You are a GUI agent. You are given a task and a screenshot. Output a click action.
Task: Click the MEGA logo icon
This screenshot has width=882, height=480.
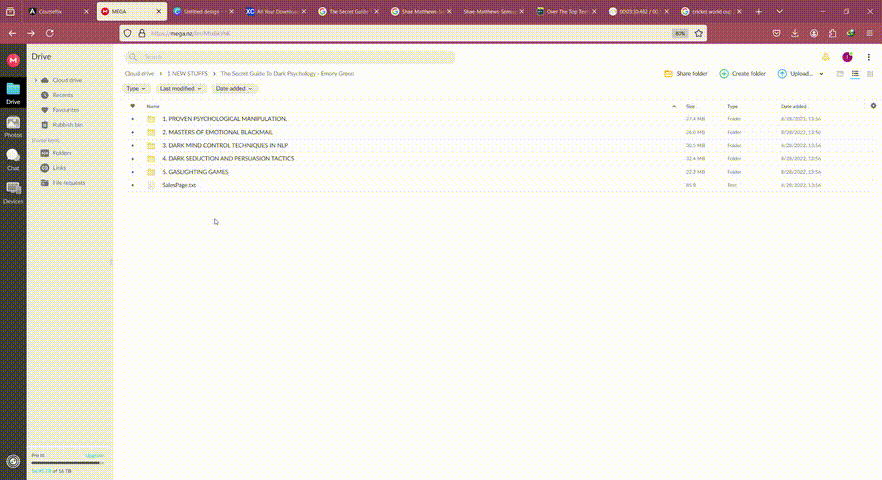13,60
